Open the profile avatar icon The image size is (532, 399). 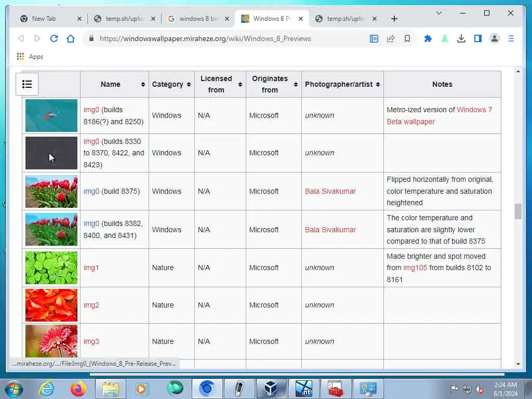point(495,38)
